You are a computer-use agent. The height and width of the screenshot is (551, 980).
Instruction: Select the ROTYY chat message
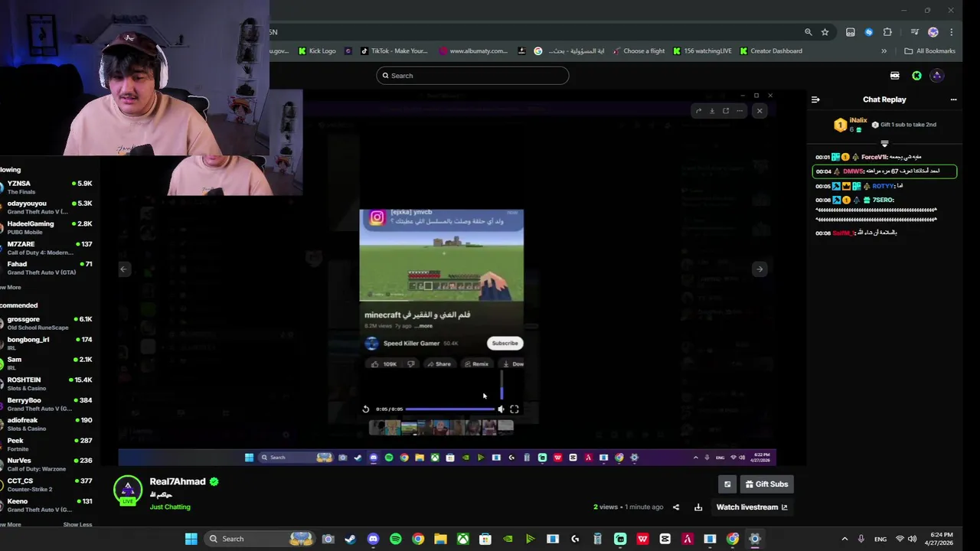884,186
